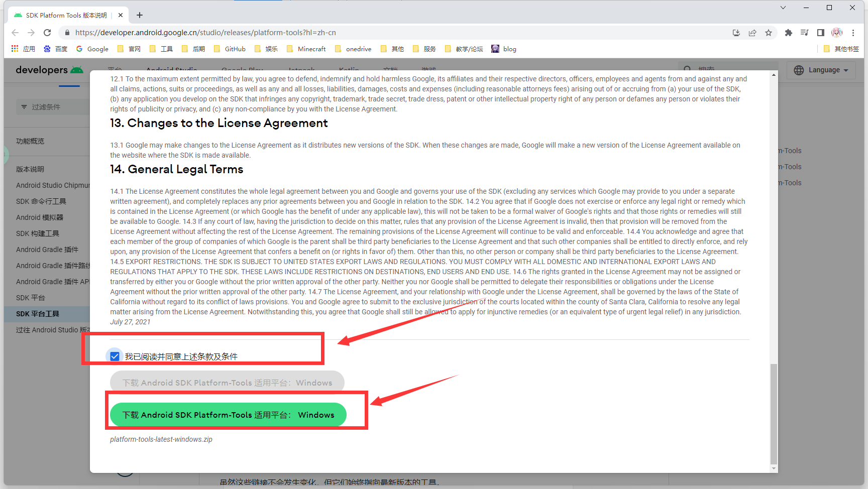Uncheck the agree to terms checkbox

click(115, 356)
